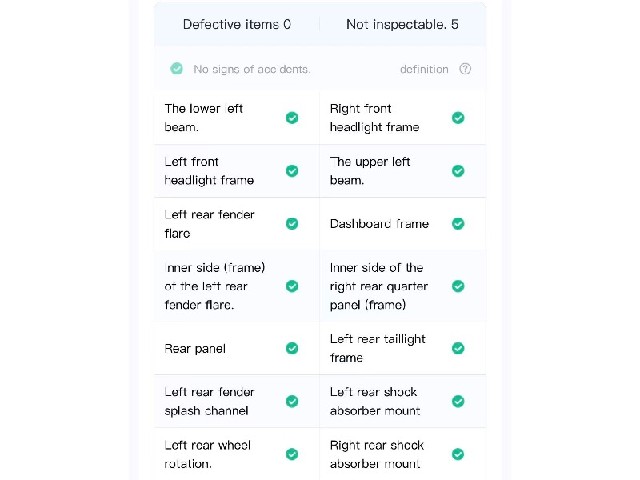Viewport: 640px width, 480px height.
Task: Click green check for Left rear fender splash channel
Action: (292, 401)
